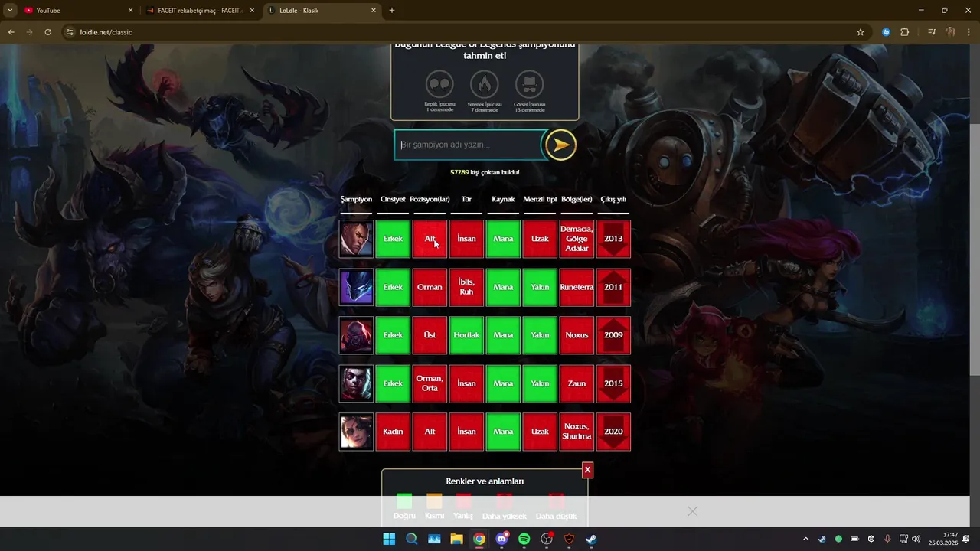980x551 pixels.
Task: Click the 'Şampiyon' column header
Action: tap(356, 200)
